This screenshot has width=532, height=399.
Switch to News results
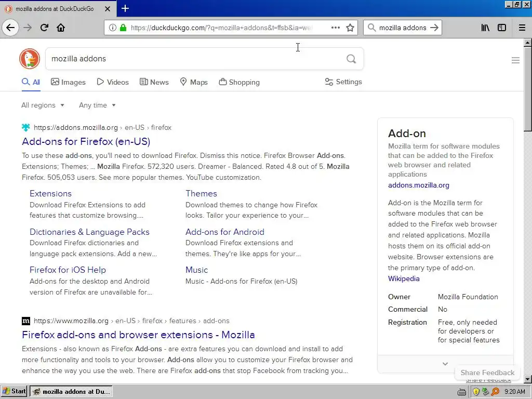tap(154, 82)
